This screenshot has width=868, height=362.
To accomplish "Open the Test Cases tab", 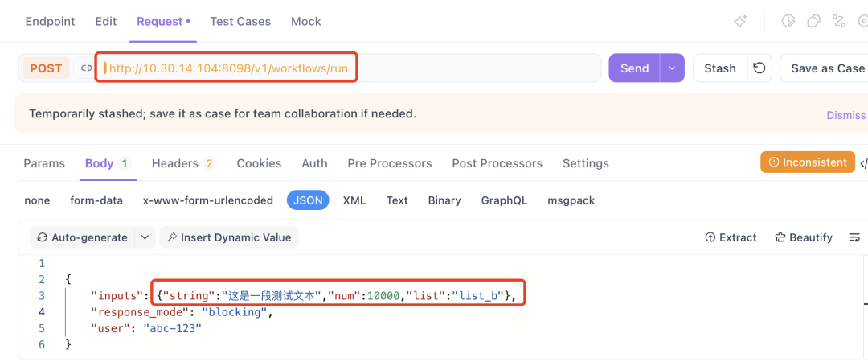I will pos(240,22).
